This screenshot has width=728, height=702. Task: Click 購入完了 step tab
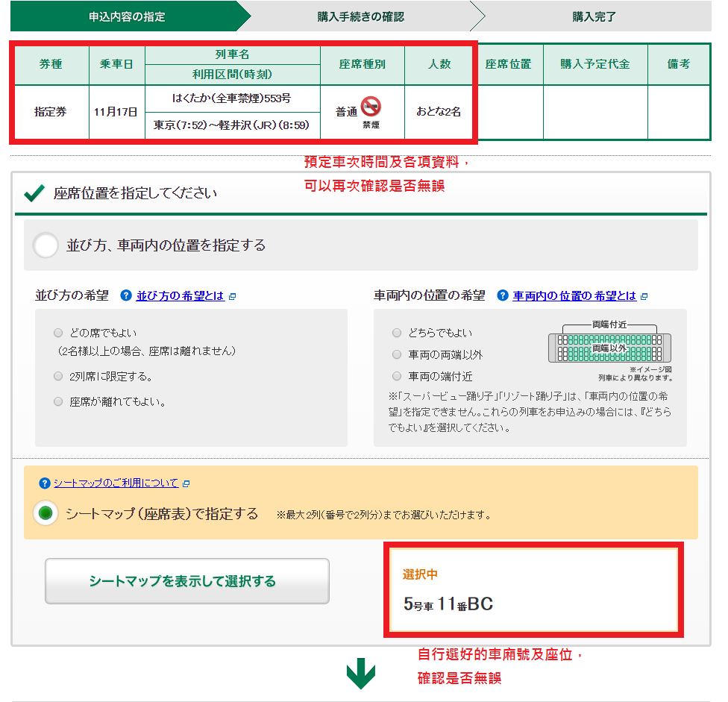click(594, 16)
